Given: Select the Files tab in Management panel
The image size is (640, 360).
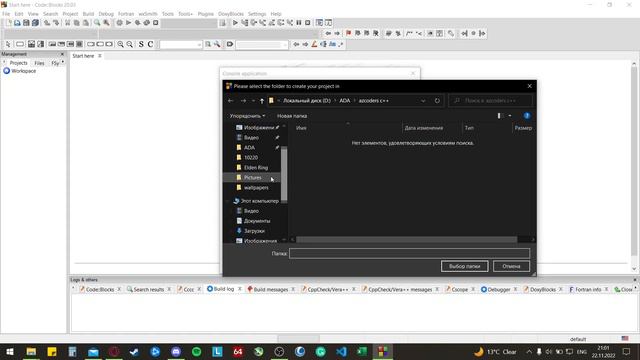Looking at the screenshot, I should [x=39, y=63].
